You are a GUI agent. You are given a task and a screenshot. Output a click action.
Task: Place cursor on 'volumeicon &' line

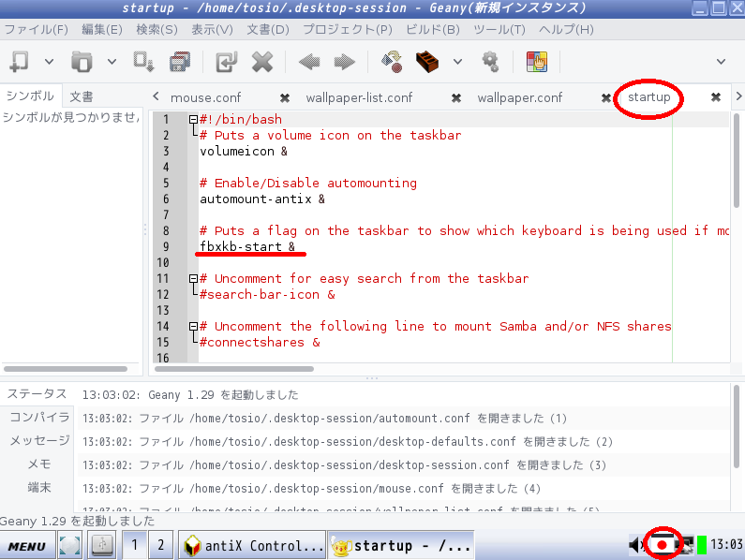coord(244,152)
